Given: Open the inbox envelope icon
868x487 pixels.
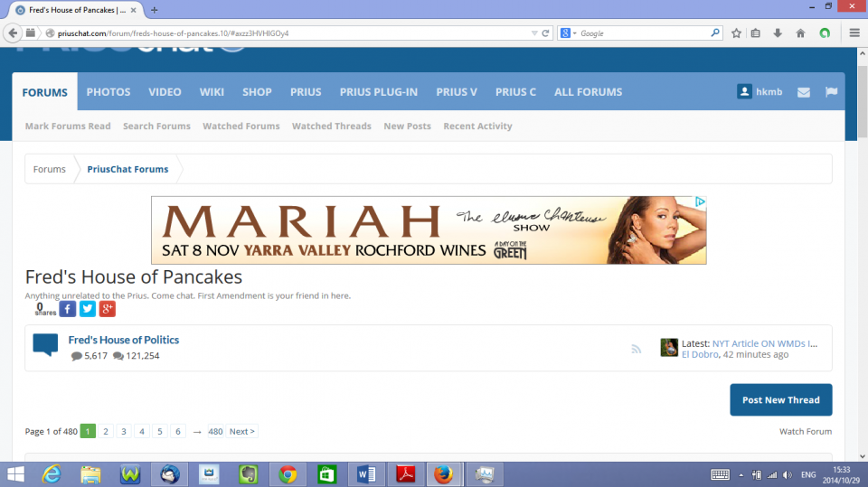Looking at the screenshot, I should click(804, 92).
